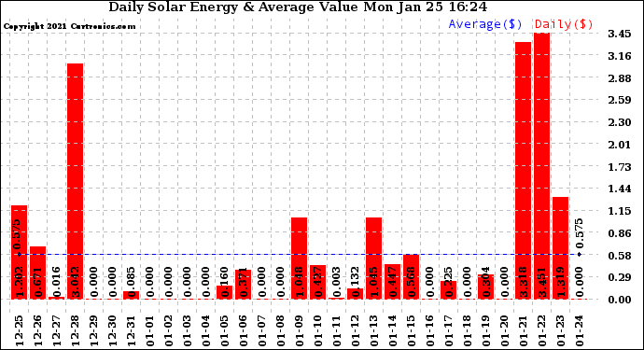Screen dimensions: 644x350
Task: Click the x-axis date label 12-30
Action: [113, 331]
